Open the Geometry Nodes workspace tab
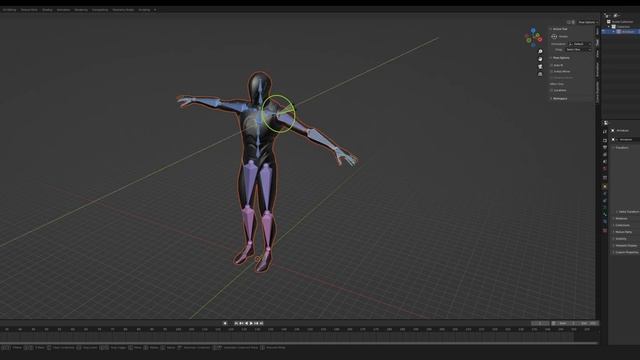The height and width of the screenshot is (360, 640). coord(123,10)
